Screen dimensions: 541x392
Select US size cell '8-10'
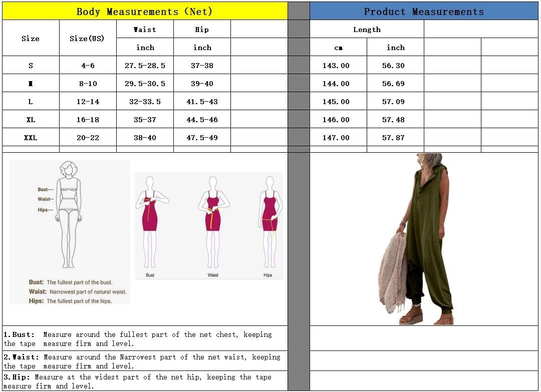(88, 84)
